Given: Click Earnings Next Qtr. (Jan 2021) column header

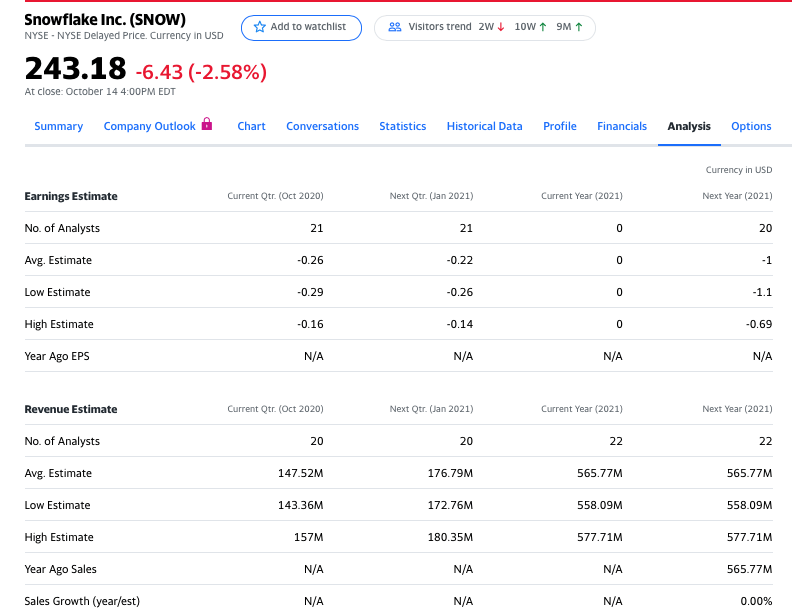Looking at the screenshot, I should 431,196.
